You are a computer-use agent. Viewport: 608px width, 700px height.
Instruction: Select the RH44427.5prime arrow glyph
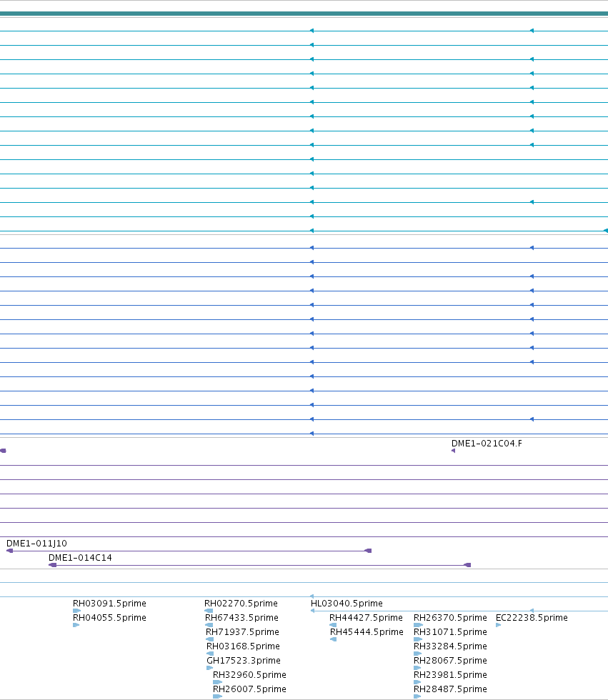pyautogui.click(x=333, y=625)
